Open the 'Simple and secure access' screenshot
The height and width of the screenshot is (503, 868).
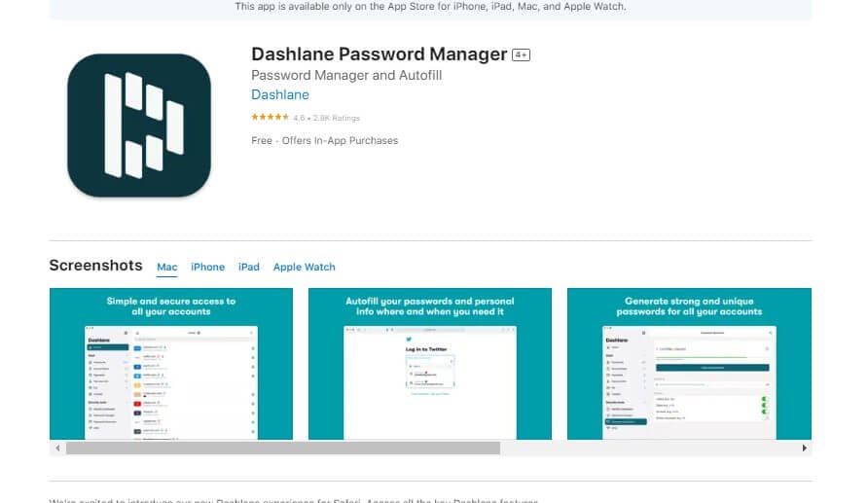click(x=171, y=364)
